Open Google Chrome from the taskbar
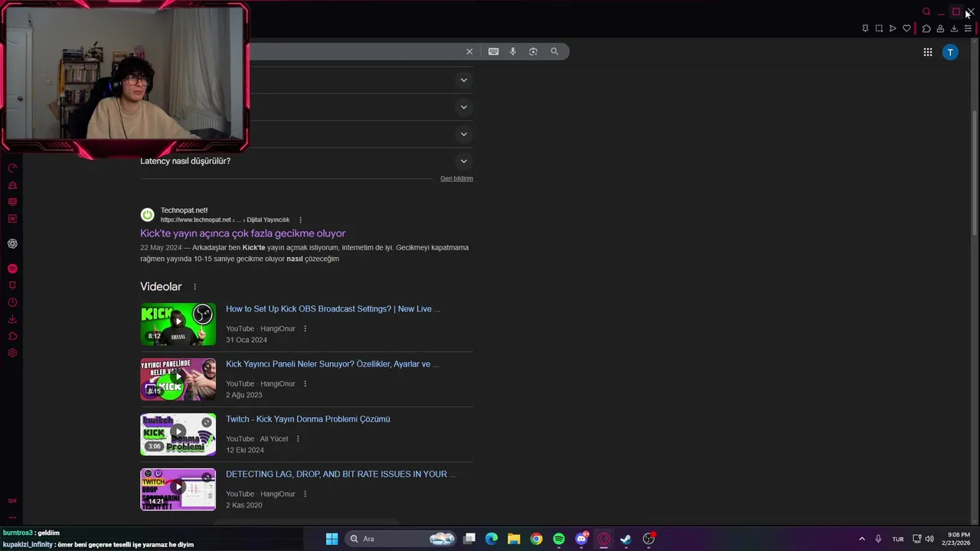Image resolution: width=980 pixels, height=551 pixels. (x=537, y=539)
